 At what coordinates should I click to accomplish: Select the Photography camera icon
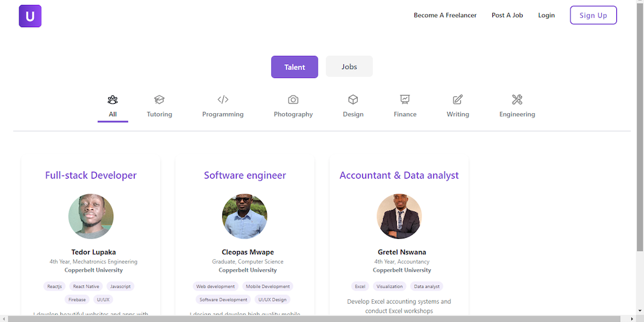coord(293,99)
